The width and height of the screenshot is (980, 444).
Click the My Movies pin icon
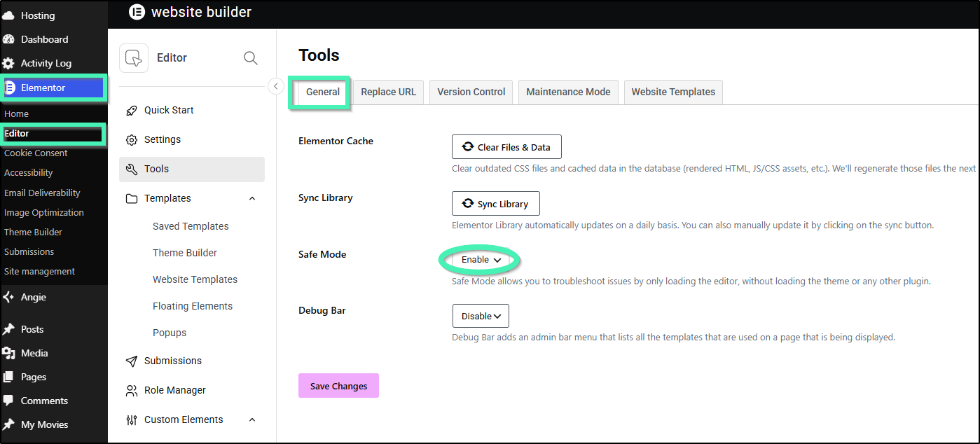pyautogui.click(x=9, y=424)
